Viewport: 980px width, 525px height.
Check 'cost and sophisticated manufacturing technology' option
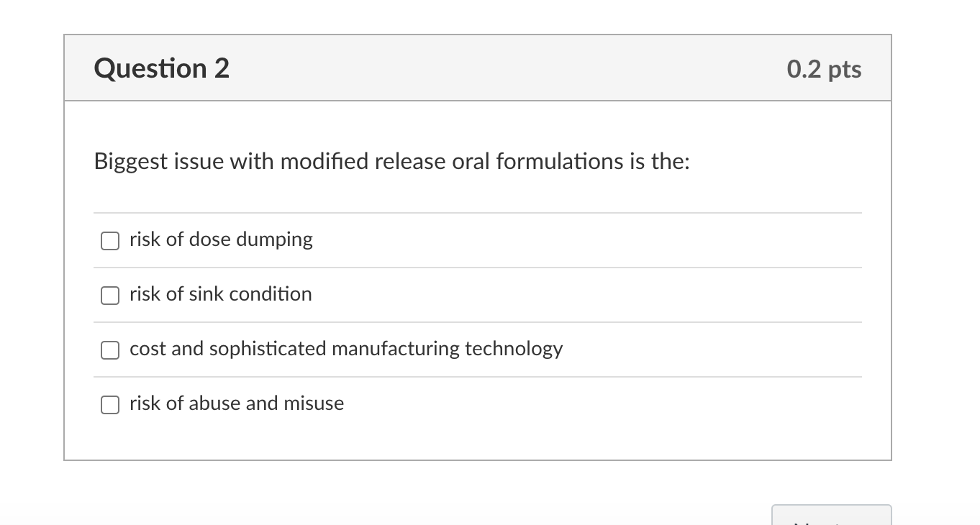(109, 350)
